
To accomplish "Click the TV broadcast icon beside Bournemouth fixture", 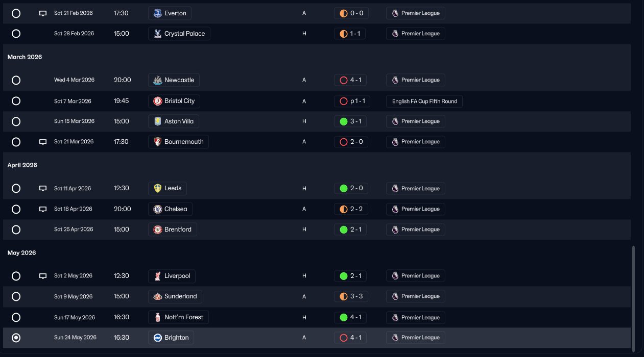I will coord(43,142).
